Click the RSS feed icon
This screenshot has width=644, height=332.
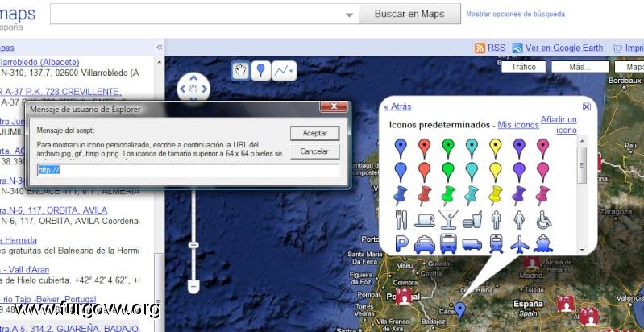480,48
